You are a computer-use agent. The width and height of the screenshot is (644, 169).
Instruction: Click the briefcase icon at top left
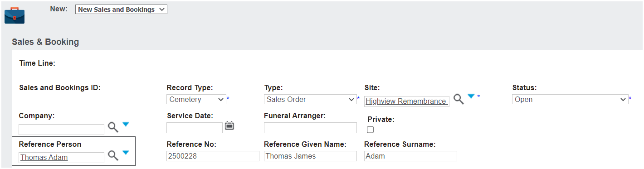(x=15, y=15)
